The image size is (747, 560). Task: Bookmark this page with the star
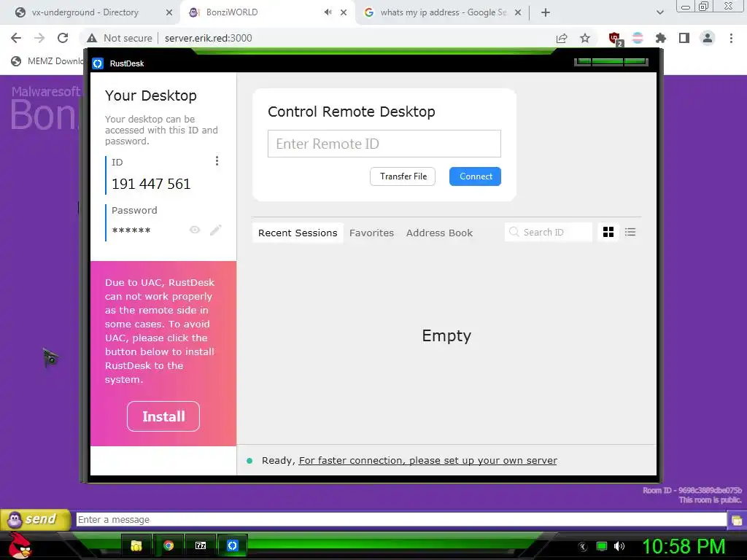tap(585, 38)
